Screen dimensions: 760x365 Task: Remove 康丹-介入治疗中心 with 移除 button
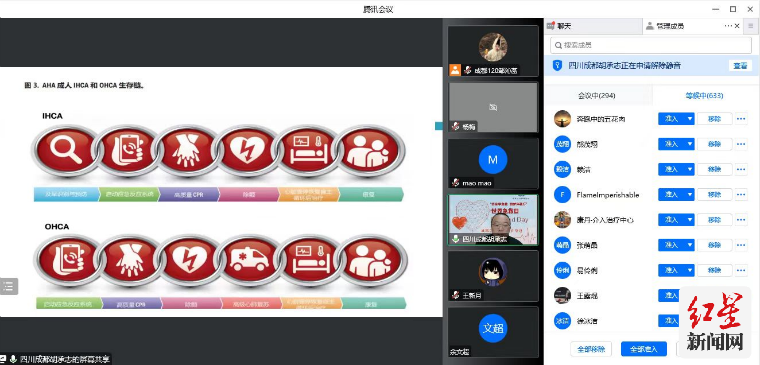click(x=714, y=220)
